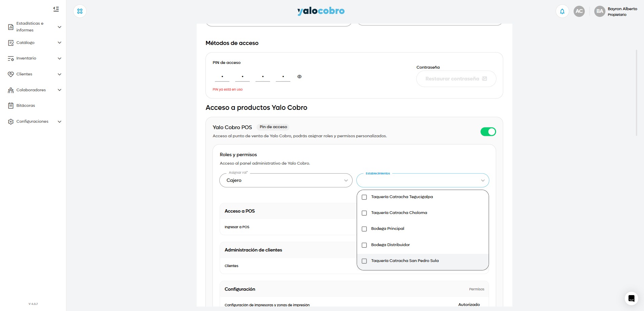Click the Estadísticas e informes chart icon

tap(11, 27)
